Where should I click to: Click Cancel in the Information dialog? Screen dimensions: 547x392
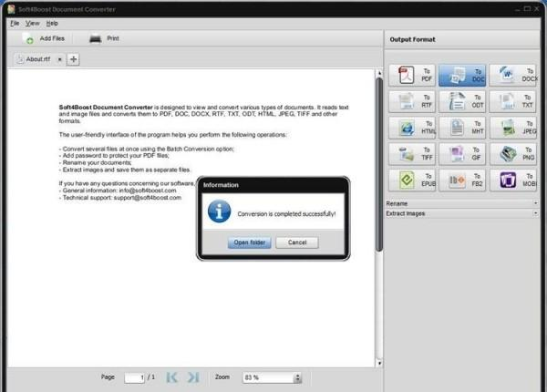[297, 242]
